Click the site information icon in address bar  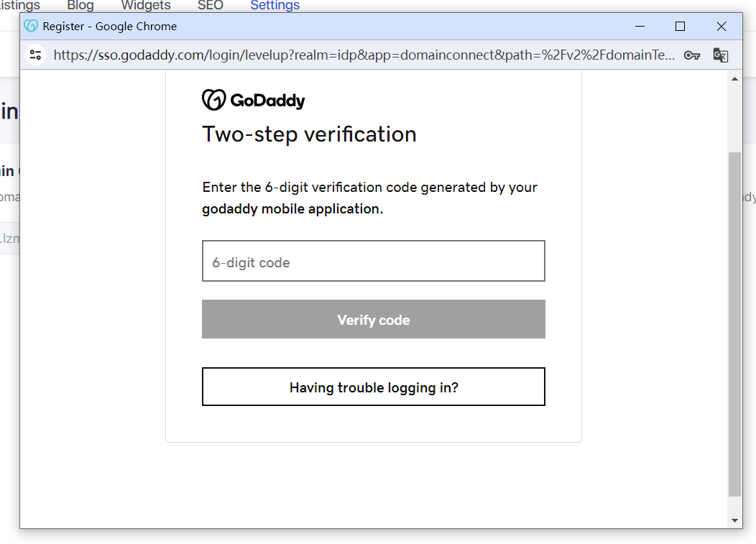(x=35, y=55)
